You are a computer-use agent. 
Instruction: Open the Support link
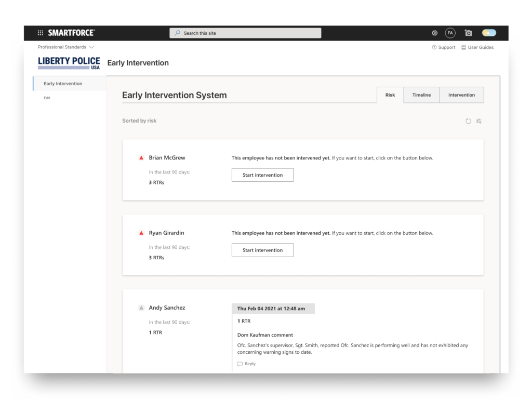pos(444,47)
